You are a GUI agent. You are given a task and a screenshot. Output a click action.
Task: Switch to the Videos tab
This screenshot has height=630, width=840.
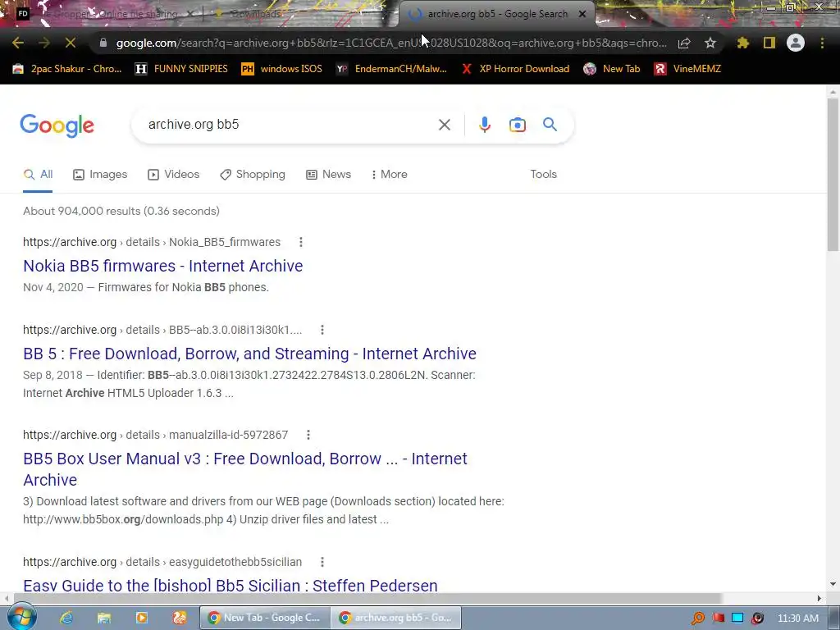[174, 175]
